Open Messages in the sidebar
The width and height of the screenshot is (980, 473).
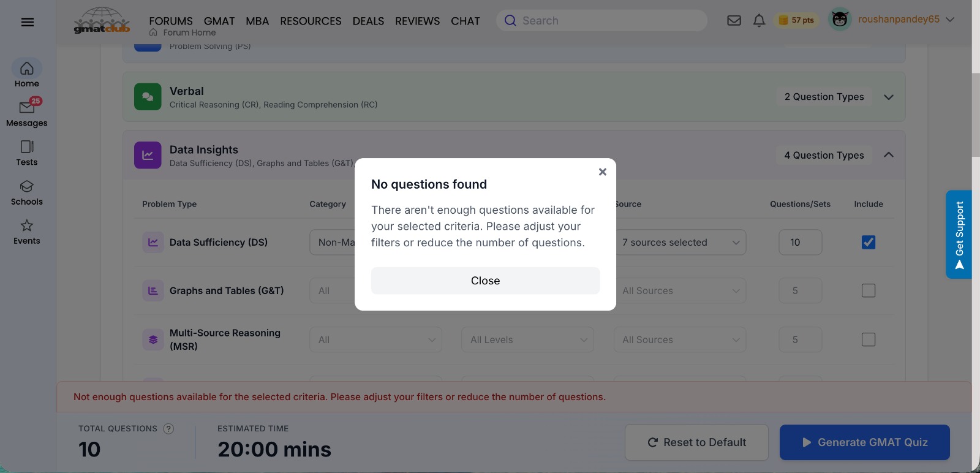(27, 113)
